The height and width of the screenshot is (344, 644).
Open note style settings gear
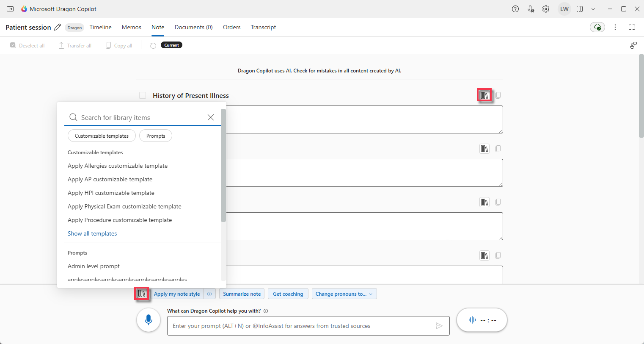[209, 294]
